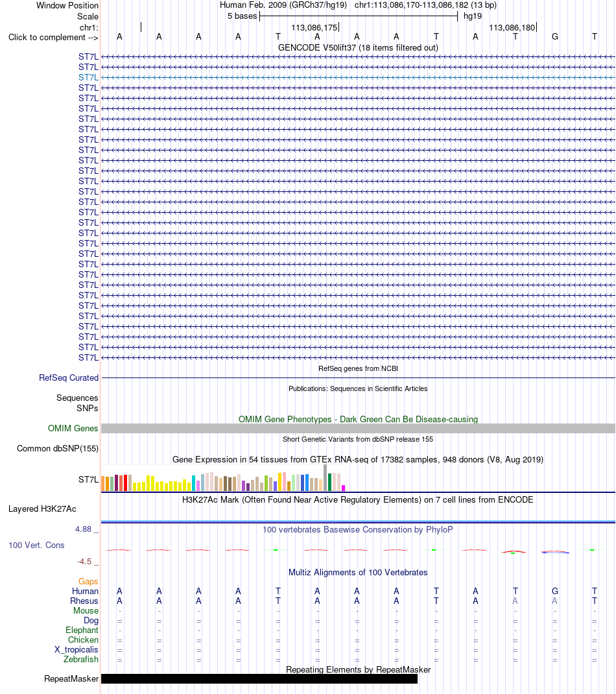Click the 113,086,175 ruler position marker
The width and height of the screenshot is (616, 694).
[x=314, y=27]
